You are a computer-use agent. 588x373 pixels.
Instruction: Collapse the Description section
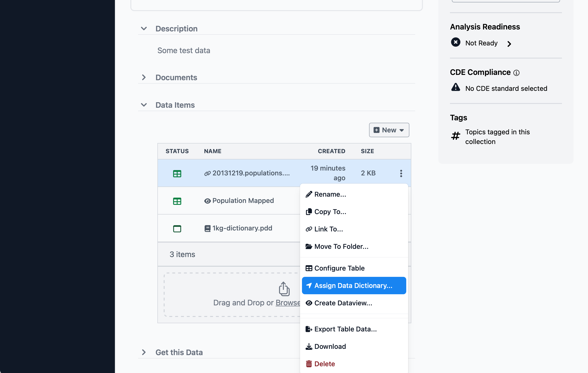pos(144,28)
